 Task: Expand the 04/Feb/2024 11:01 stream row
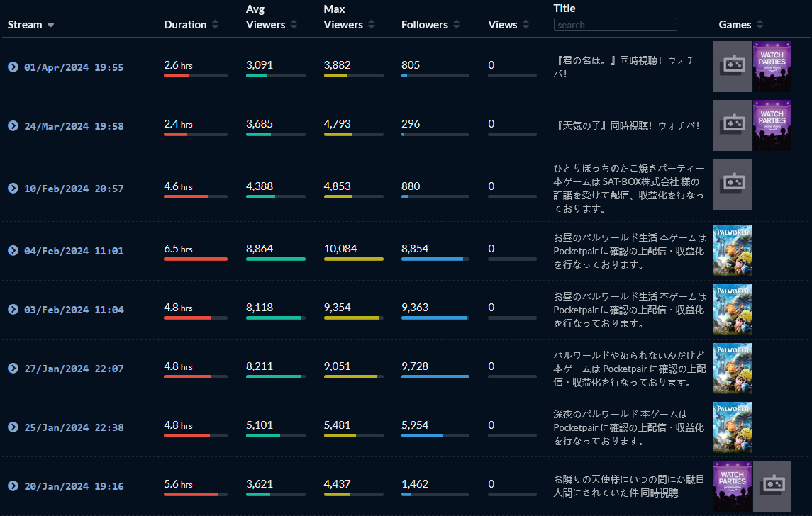point(13,250)
